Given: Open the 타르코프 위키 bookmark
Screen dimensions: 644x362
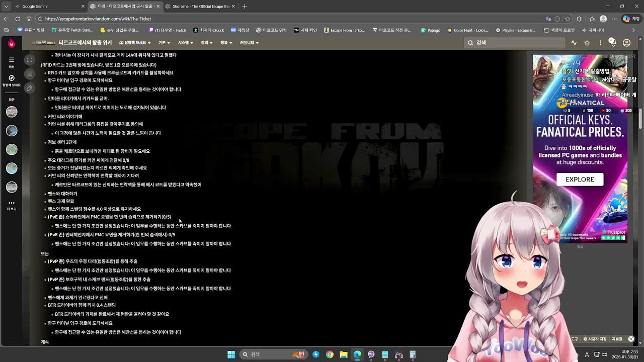Looking at the screenshot, I should (271, 30).
